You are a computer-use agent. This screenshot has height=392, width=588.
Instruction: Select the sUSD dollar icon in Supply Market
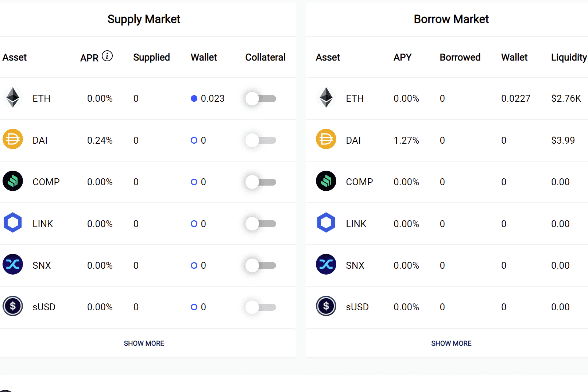13,306
